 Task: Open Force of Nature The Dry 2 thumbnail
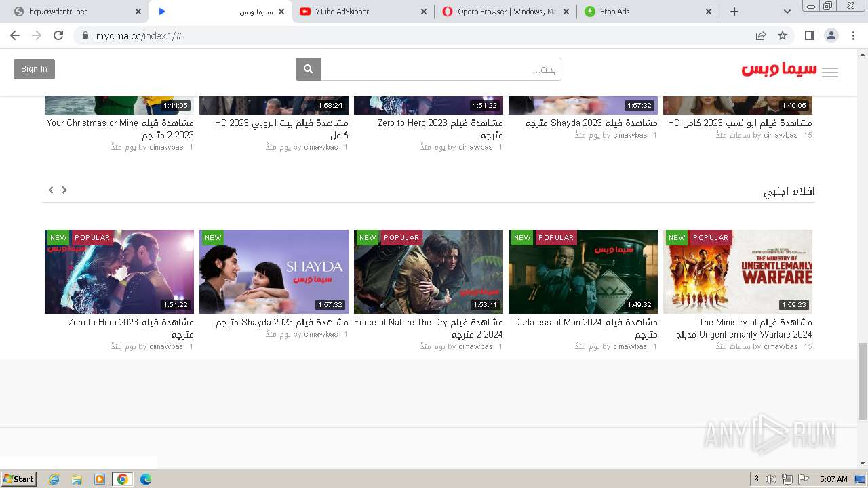click(x=429, y=272)
